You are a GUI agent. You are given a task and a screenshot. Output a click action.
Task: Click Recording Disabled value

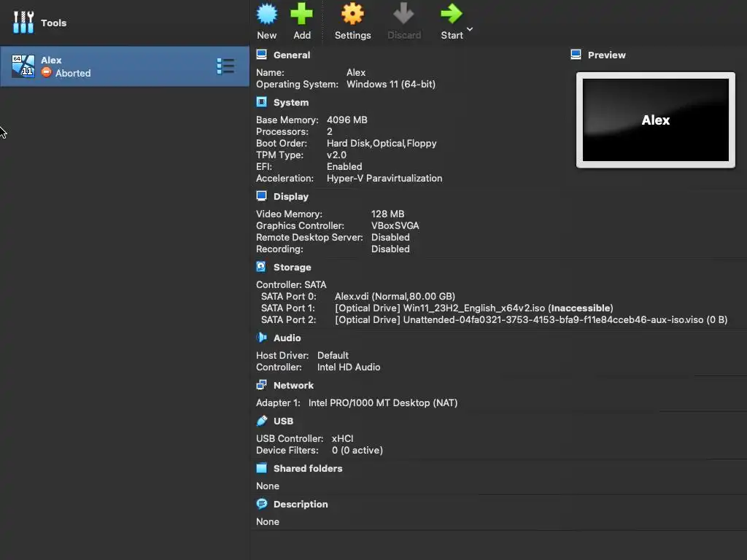[x=390, y=249]
